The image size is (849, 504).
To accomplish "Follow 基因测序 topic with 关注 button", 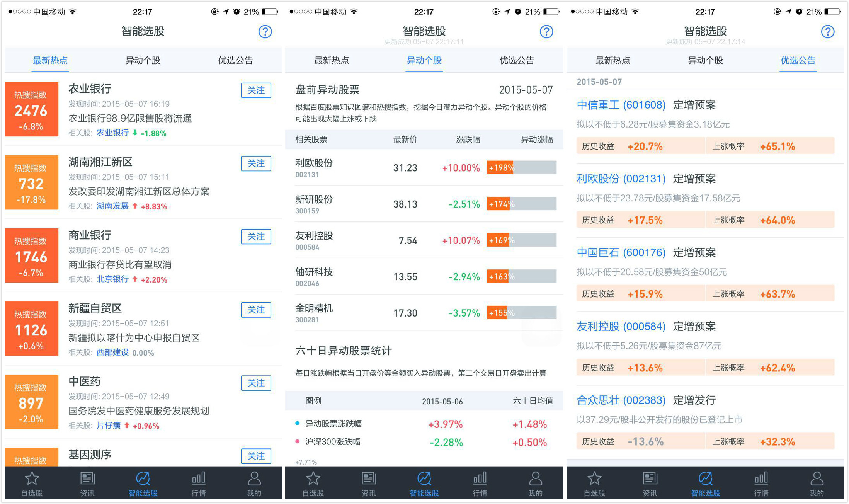I will pos(256,456).
